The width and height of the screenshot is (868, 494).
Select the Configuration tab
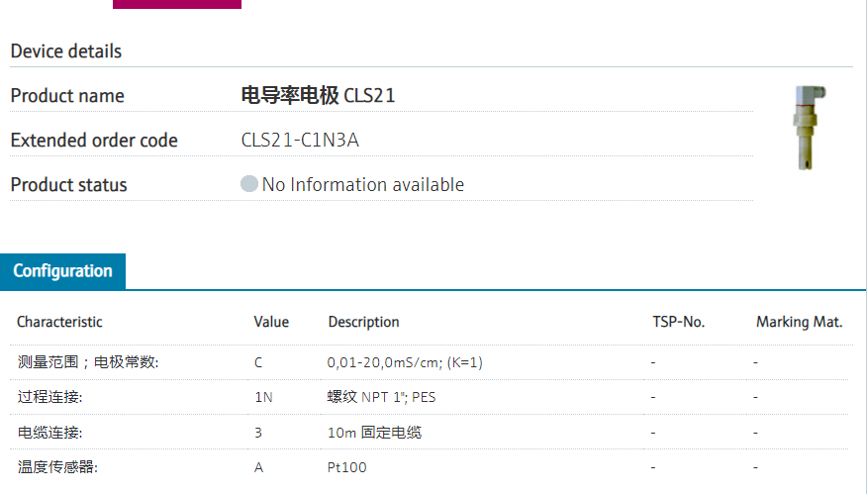click(x=63, y=271)
